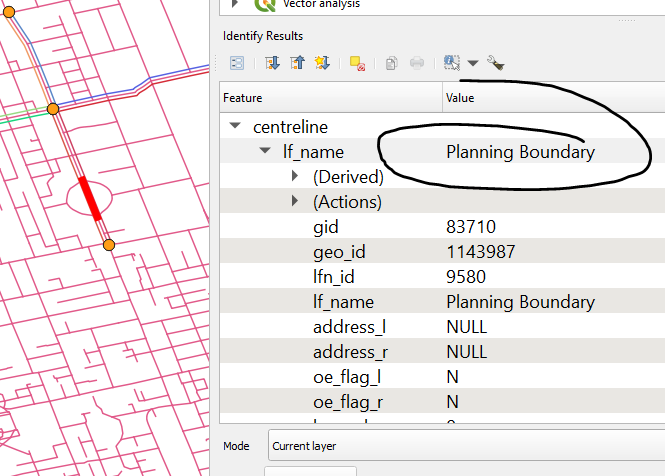This screenshot has width=665, height=476.
Task: Click the Clear Results icon
Action: click(357, 63)
